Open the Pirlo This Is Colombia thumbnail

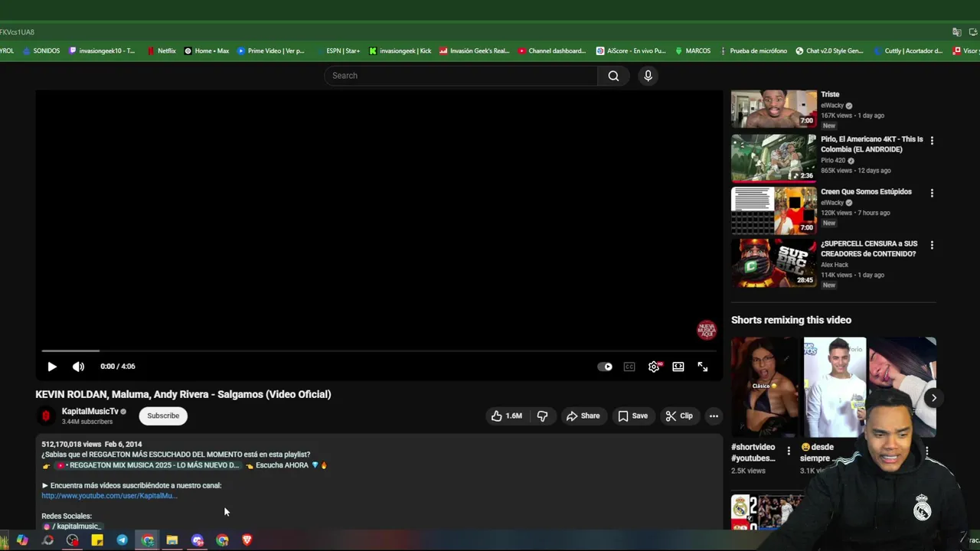pyautogui.click(x=773, y=158)
